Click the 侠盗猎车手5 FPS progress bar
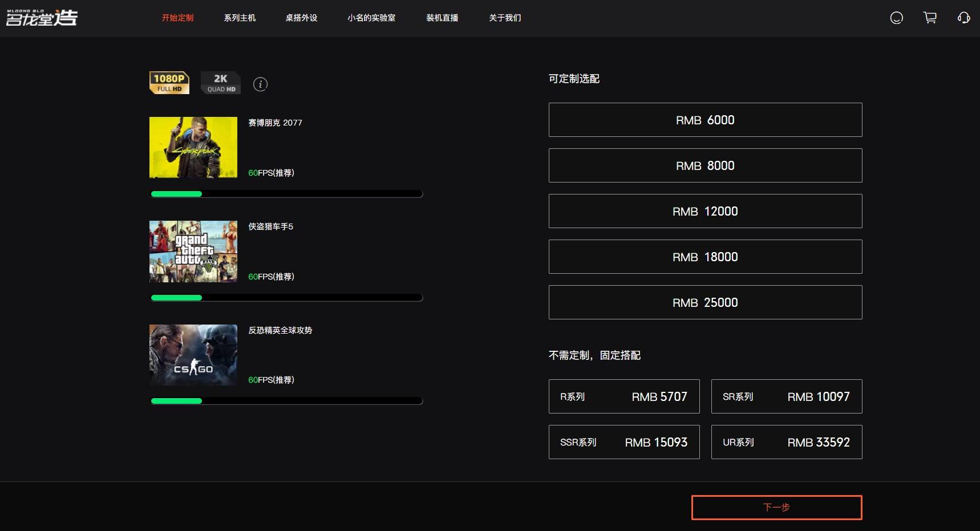Viewport: 980px width, 531px height. [x=286, y=298]
